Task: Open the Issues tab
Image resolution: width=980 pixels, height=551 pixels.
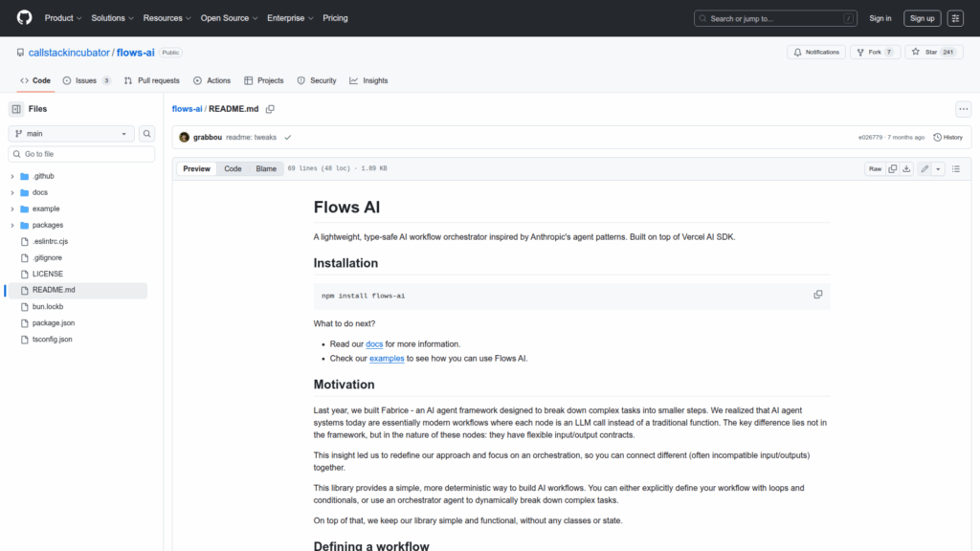Action: (x=86, y=80)
